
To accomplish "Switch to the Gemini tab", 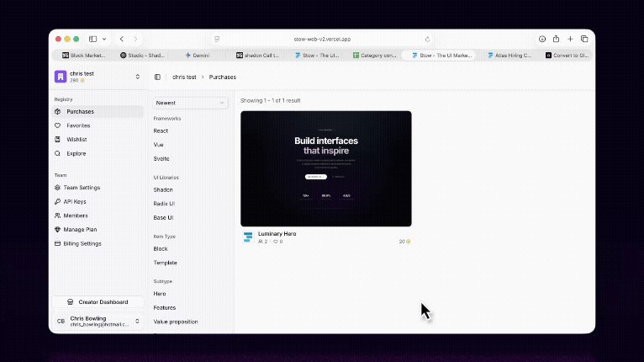I will [197, 55].
